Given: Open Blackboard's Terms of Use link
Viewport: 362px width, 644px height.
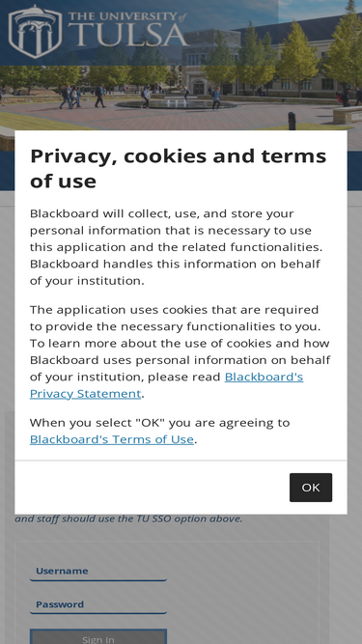Looking at the screenshot, I should pyautogui.click(x=112, y=439).
